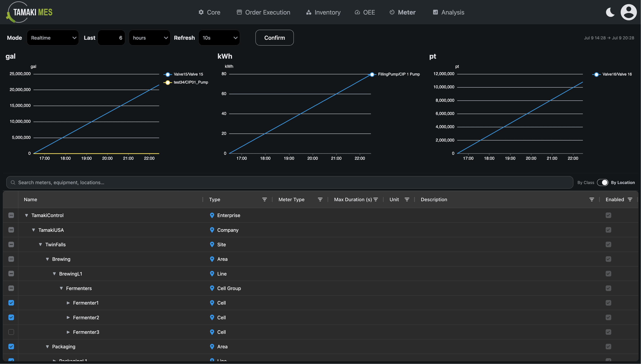641x364 pixels.
Task: Collapse the Brewing tree node
Action: (x=47, y=259)
